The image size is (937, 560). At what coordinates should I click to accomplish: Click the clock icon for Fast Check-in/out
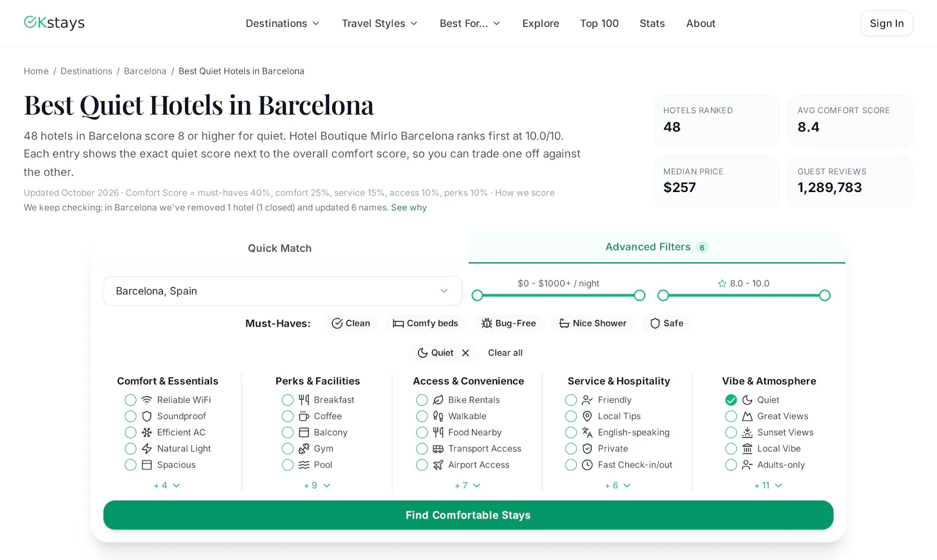[x=587, y=465]
